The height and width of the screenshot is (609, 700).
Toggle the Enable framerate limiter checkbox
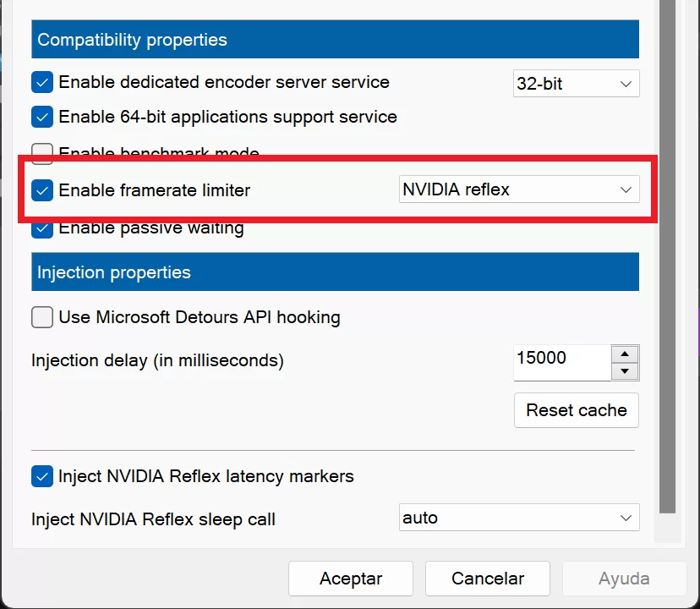coord(42,190)
